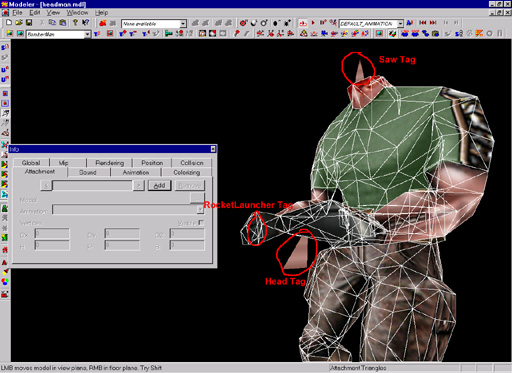Click the red pushpin toolbar icon

(x=237, y=34)
